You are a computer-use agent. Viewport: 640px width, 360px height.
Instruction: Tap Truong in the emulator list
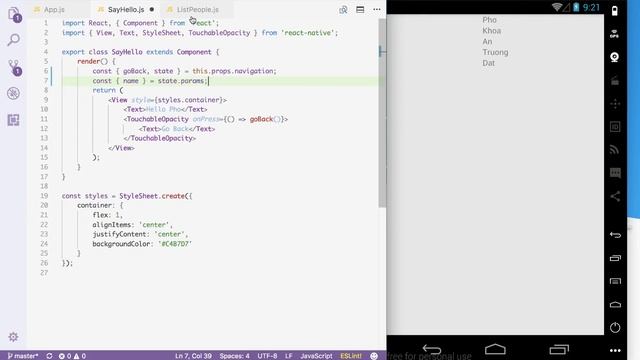click(x=495, y=52)
